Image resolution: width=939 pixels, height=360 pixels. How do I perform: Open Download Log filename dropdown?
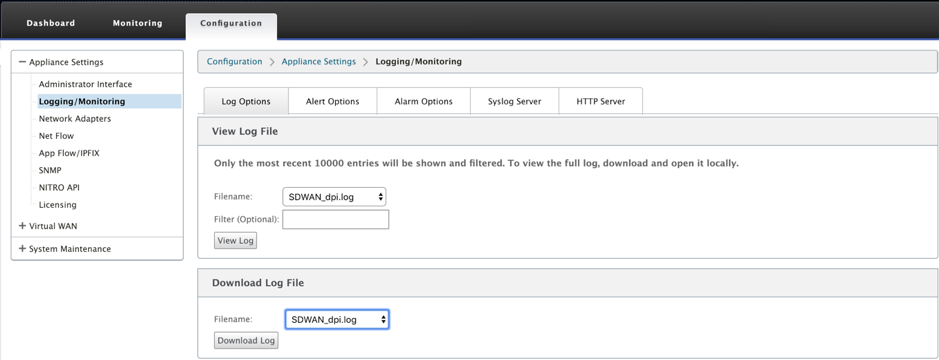pos(337,319)
